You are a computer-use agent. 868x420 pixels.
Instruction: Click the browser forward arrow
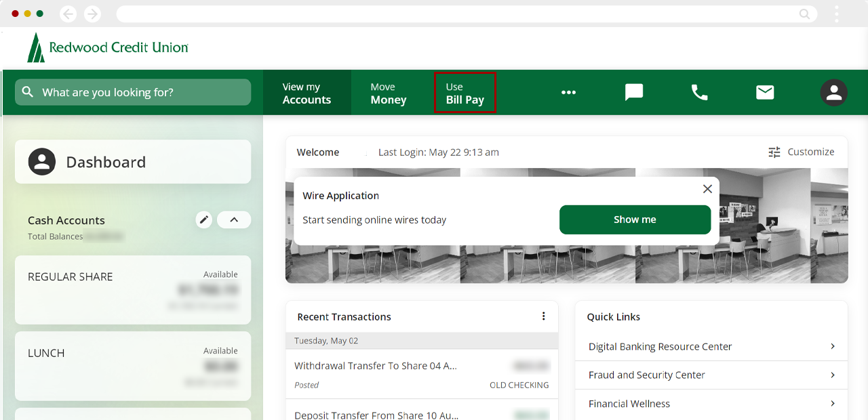point(92,14)
